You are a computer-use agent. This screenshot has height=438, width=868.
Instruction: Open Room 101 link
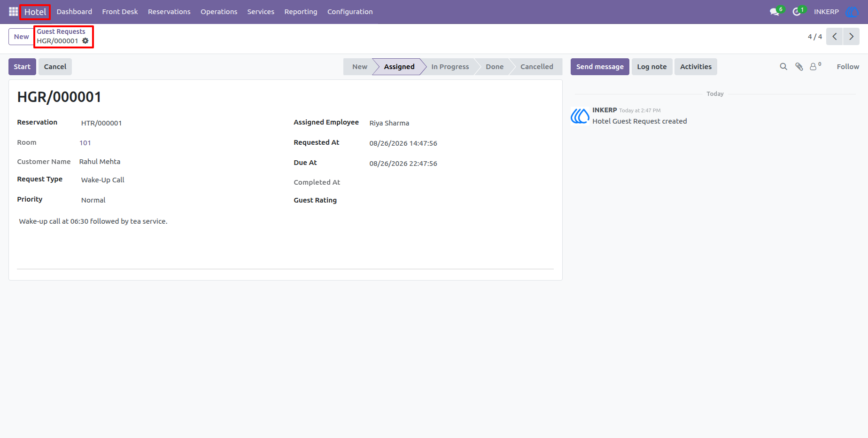coord(85,143)
